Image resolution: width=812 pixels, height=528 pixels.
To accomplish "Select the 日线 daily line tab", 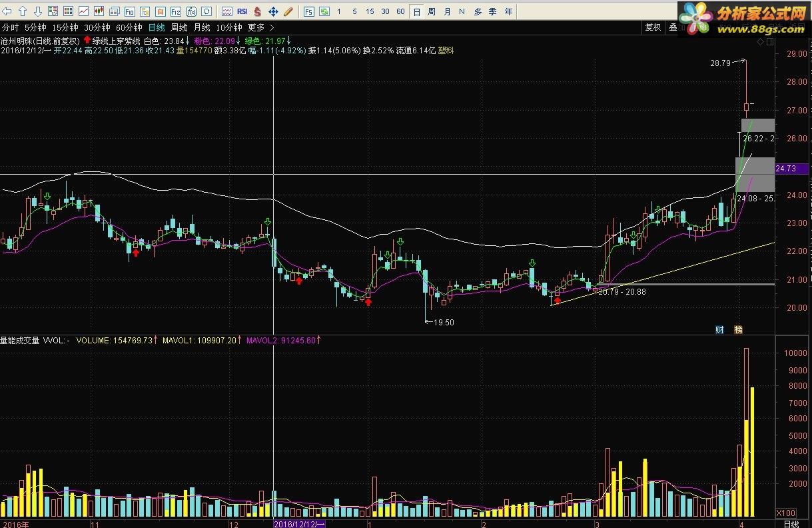I will (157, 27).
